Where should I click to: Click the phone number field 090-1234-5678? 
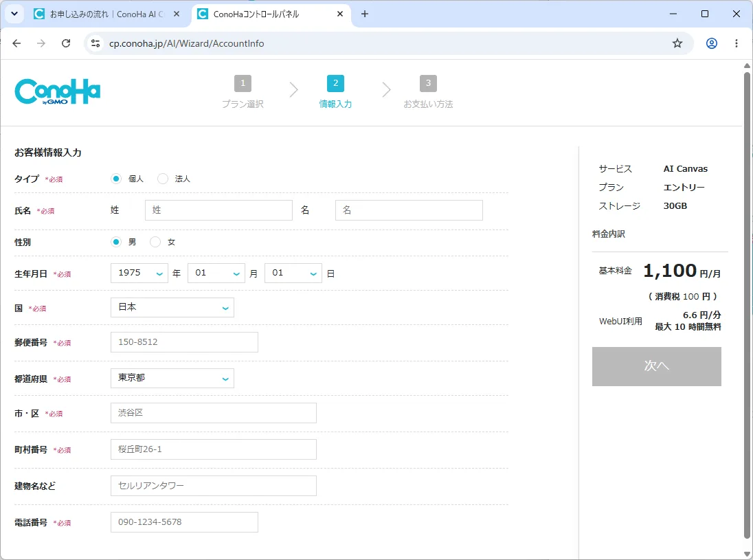point(184,522)
